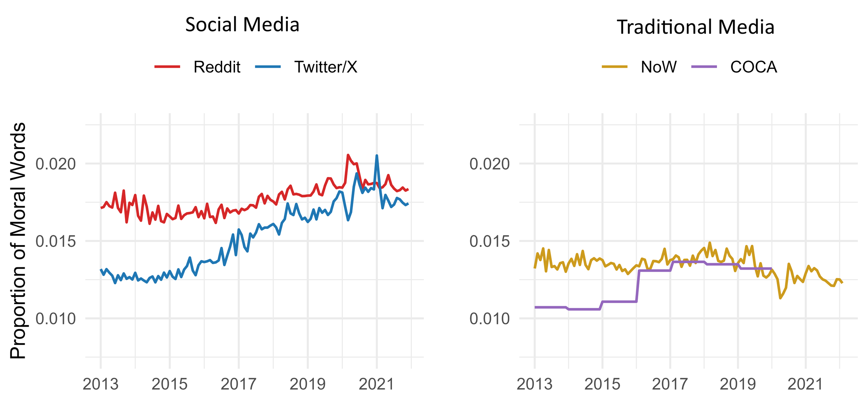Click the 0.015 tick on the right chart
The height and width of the screenshot is (406, 868).
490,241
